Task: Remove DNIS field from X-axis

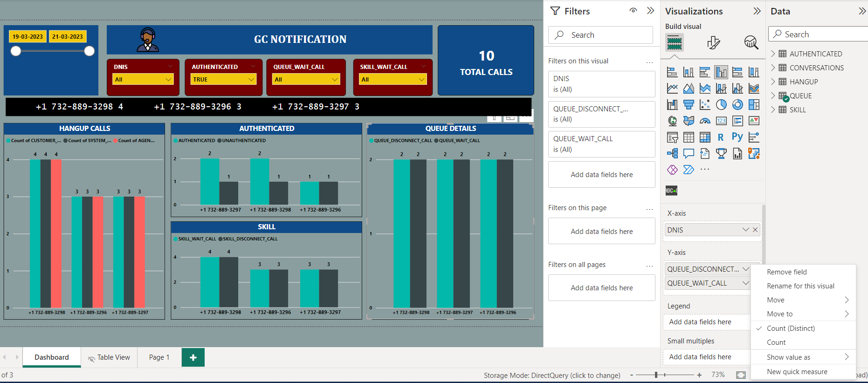Action: point(755,230)
